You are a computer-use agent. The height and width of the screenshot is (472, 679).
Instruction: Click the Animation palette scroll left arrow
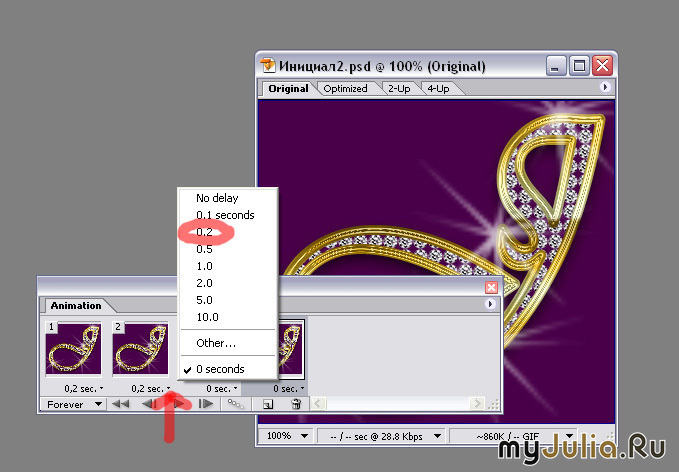pos(317,404)
